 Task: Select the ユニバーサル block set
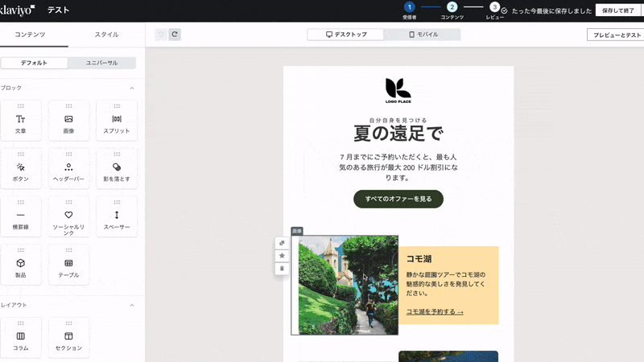pos(102,63)
